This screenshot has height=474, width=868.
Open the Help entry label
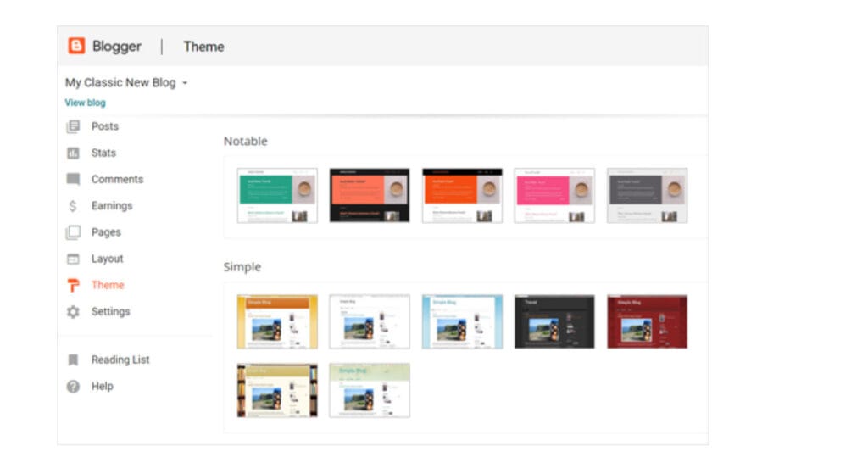pos(103,387)
